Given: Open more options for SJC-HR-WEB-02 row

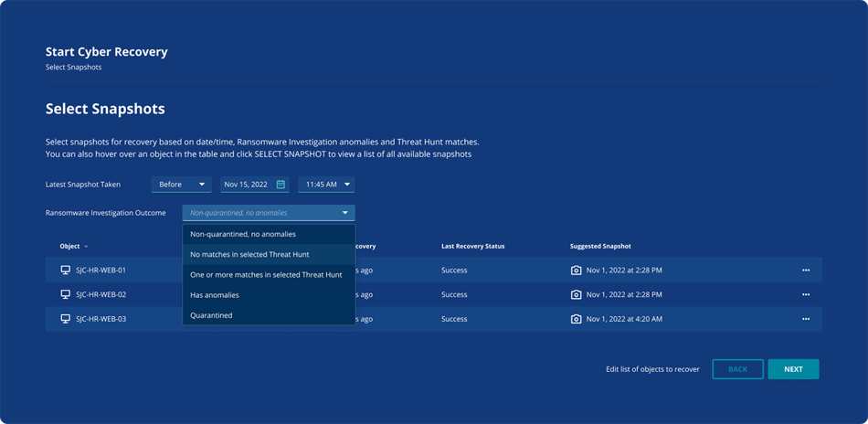Looking at the screenshot, I should pos(806,294).
